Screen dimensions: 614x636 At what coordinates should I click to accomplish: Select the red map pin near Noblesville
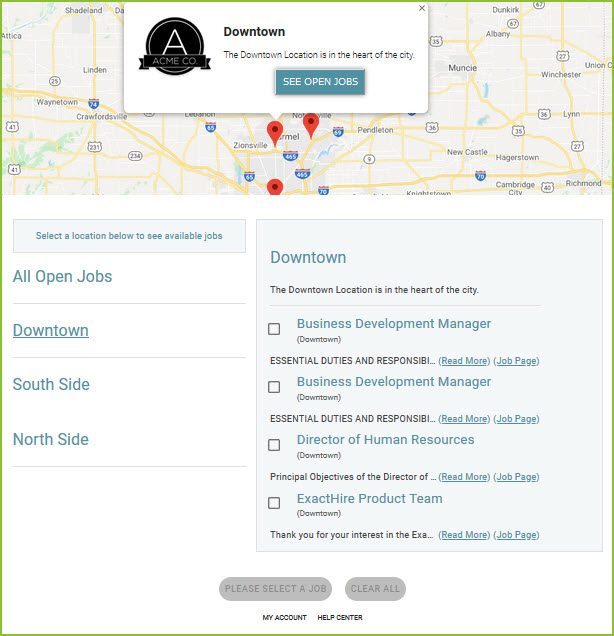(311, 125)
